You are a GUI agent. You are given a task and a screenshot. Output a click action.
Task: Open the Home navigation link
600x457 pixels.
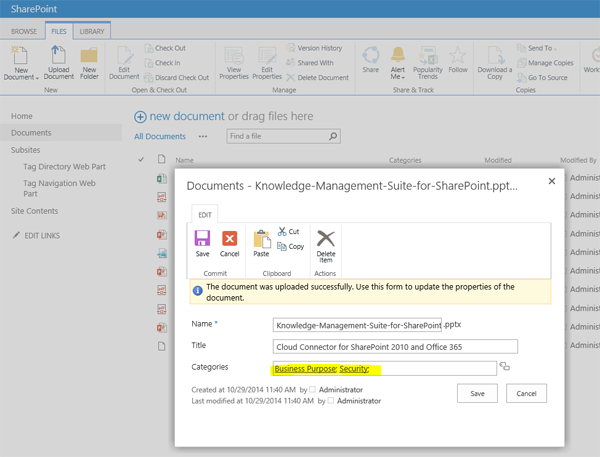[x=22, y=116]
